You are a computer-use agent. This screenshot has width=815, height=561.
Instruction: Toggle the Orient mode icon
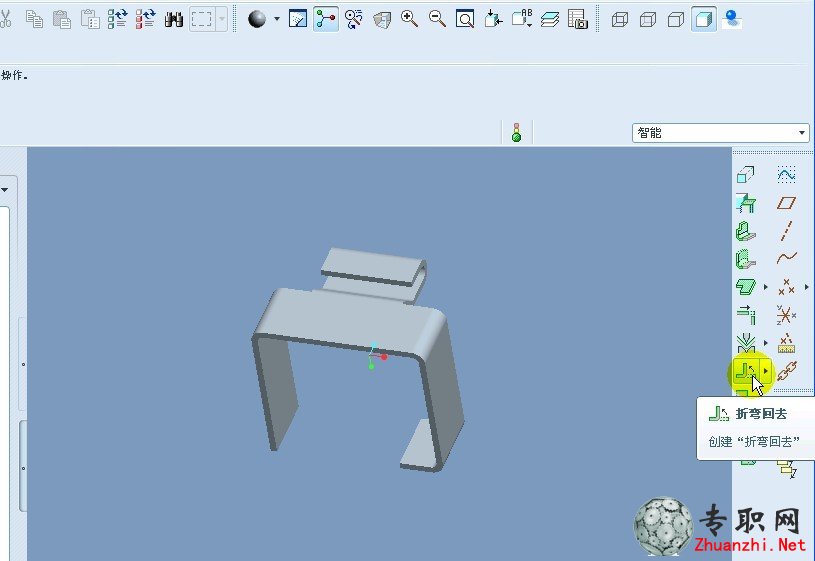[x=354, y=19]
